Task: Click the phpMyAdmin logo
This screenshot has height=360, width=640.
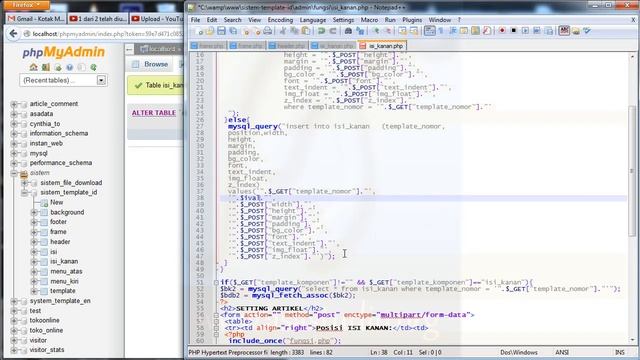Action: 63,52
